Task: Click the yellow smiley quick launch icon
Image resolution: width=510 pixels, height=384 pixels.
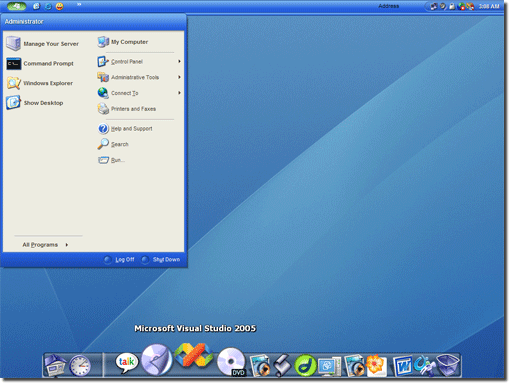Action: (59, 6)
